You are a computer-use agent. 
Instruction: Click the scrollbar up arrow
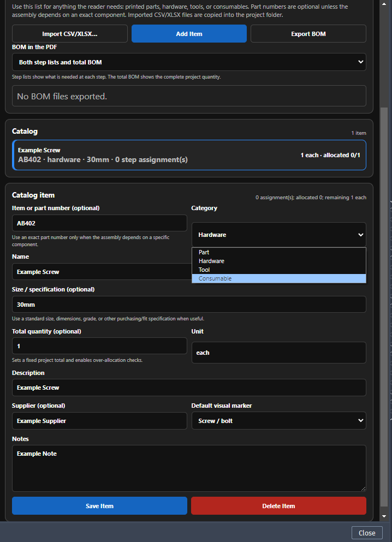384,4
